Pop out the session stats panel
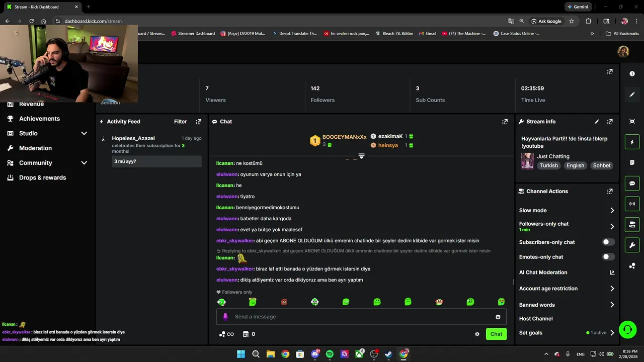 [610, 72]
